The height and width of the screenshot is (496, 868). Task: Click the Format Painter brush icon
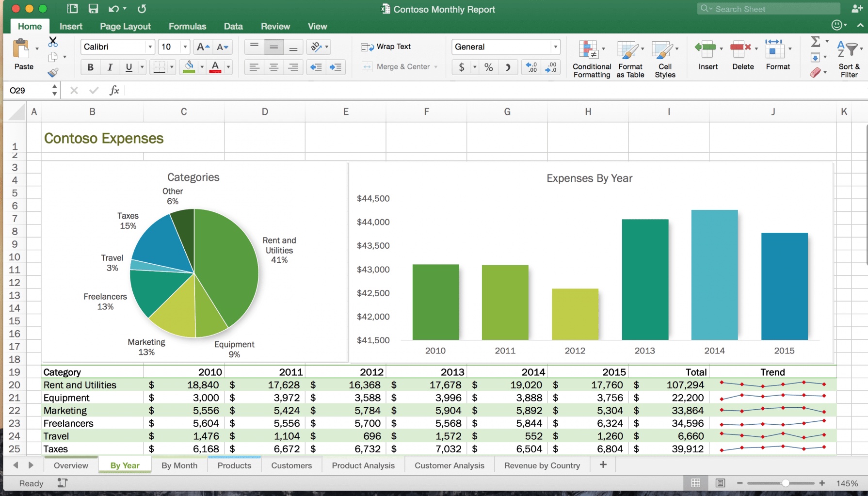click(x=53, y=73)
